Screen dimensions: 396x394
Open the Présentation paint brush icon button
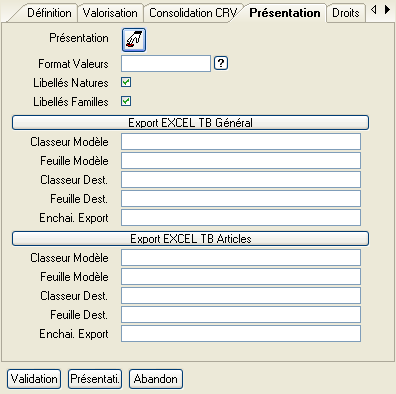(x=134, y=40)
